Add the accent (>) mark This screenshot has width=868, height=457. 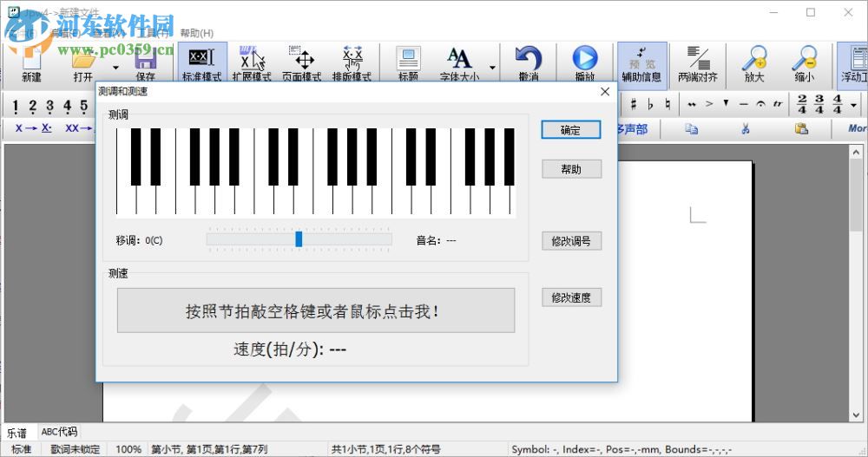709,104
